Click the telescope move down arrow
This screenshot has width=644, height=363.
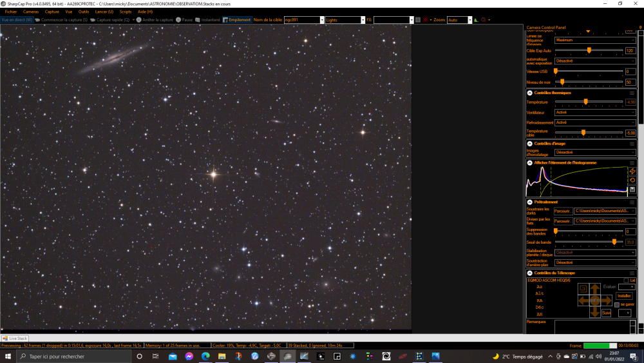[x=594, y=313]
